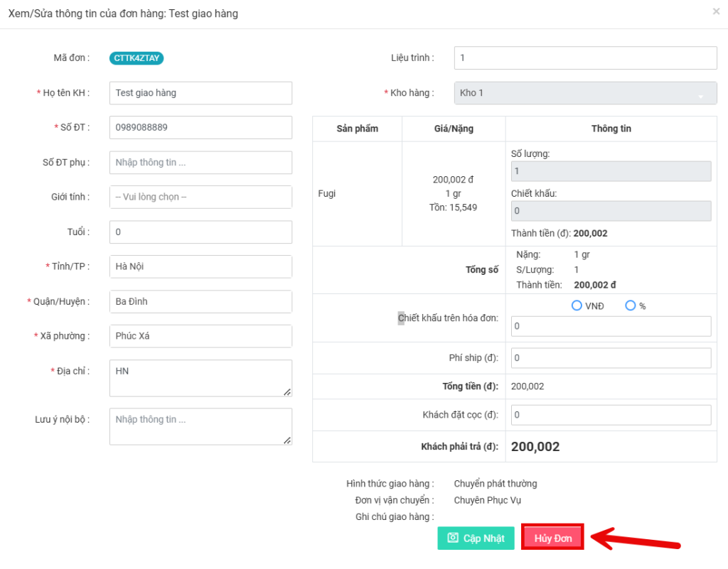Click the Số ĐT phụ secondary phone field
This screenshot has height=569, width=728.
click(x=200, y=162)
